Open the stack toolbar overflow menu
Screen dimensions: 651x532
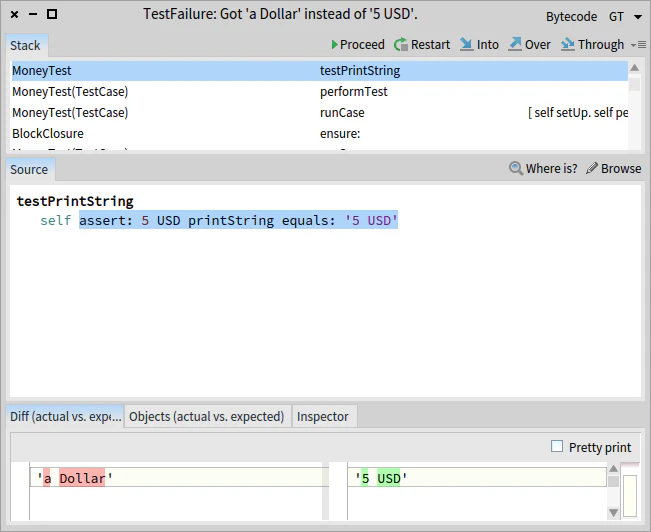638,44
